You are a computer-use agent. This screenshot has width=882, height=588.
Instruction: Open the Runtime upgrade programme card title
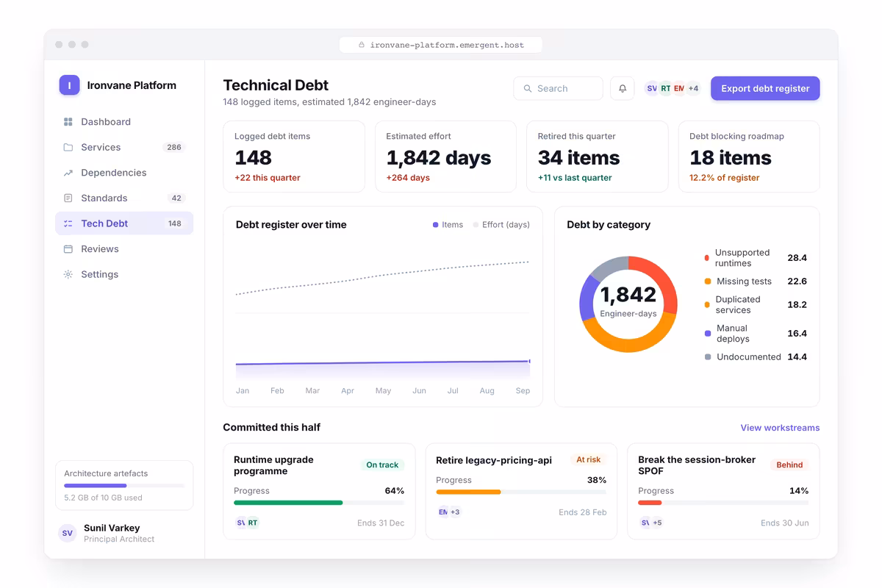(273, 465)
